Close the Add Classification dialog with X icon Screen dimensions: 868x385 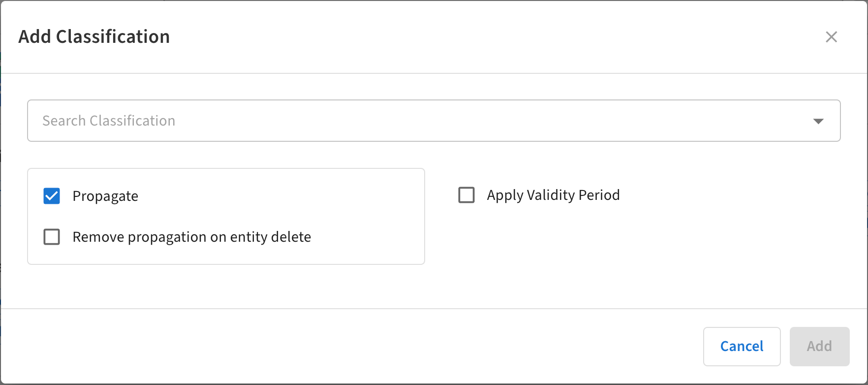(831, 37)
